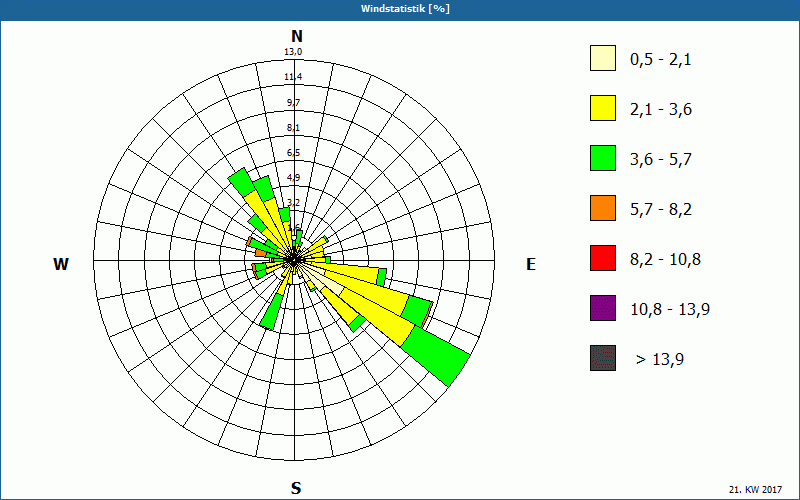Image resolution: width=800 pixels, height=500 pixels.
Task: Click the legend text 10,8 - 13,9
Action: (670, 310)
